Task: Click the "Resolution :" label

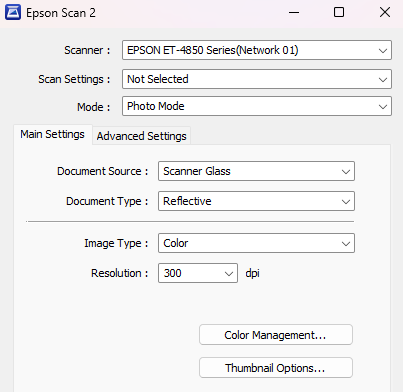Action: point(120,273)
